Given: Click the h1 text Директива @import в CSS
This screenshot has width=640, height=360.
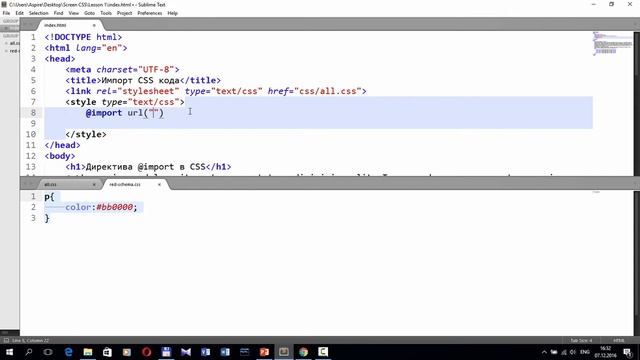Looking at the screenshot, I should (x=145, y=167).
